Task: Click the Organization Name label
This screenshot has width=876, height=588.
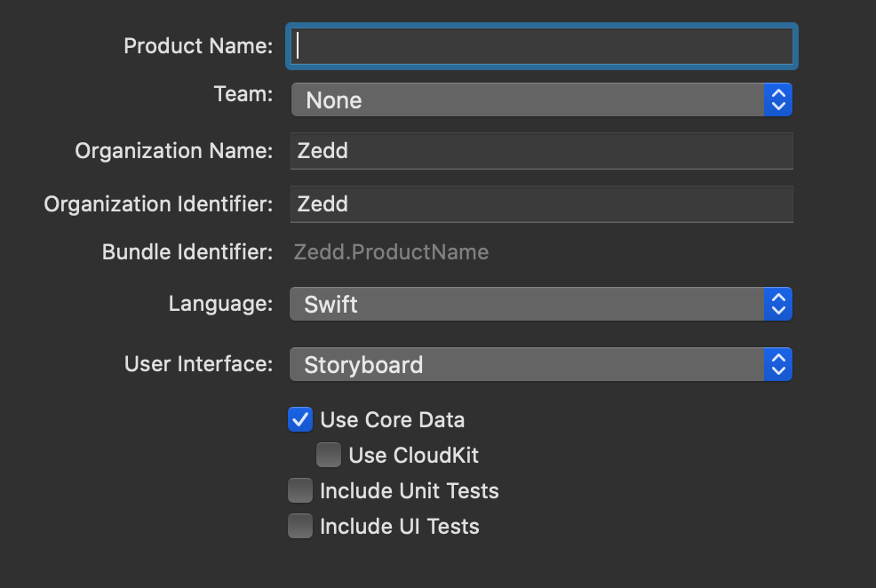Action: click(173, 151)
